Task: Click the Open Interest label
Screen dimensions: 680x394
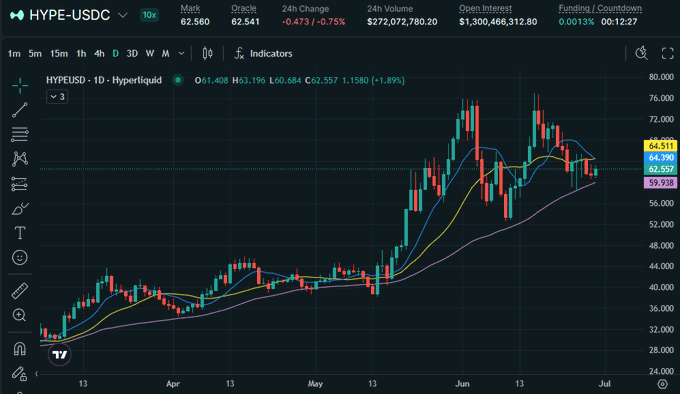Action: point(485,9)
